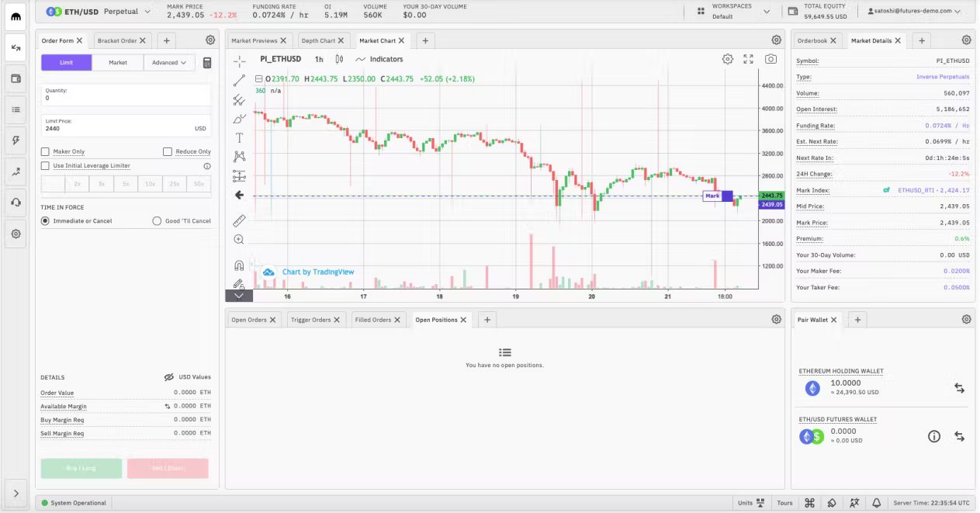The width and height of the screenshot is (980, 513).
Task: Expand chart to fullscreen mode
Action: (749, 59)
